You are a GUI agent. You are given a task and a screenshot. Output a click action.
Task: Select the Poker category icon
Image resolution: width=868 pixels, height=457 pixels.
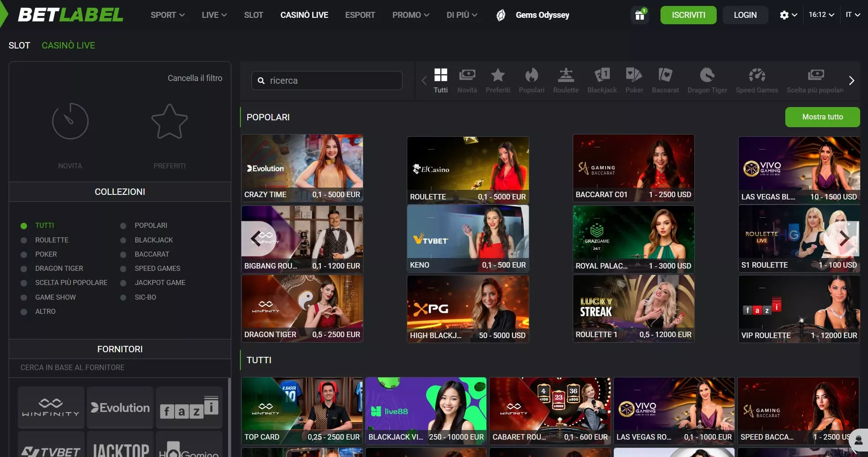pos(634,75)
